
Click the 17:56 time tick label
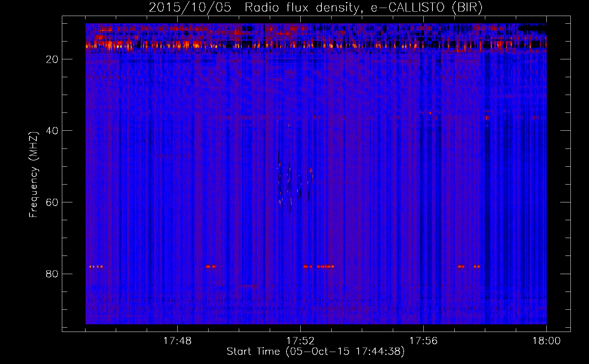[423, 341]
